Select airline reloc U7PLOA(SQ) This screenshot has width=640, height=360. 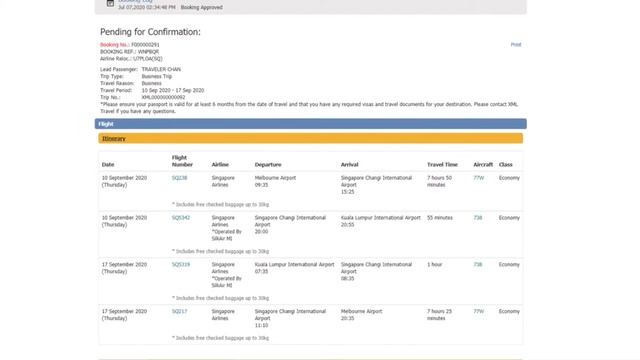point(148,59)
